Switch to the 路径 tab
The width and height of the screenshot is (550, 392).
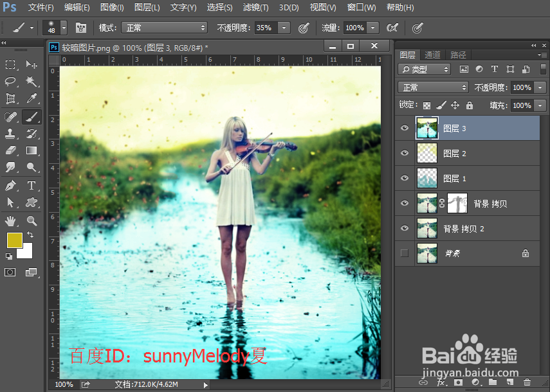[458, 55]
